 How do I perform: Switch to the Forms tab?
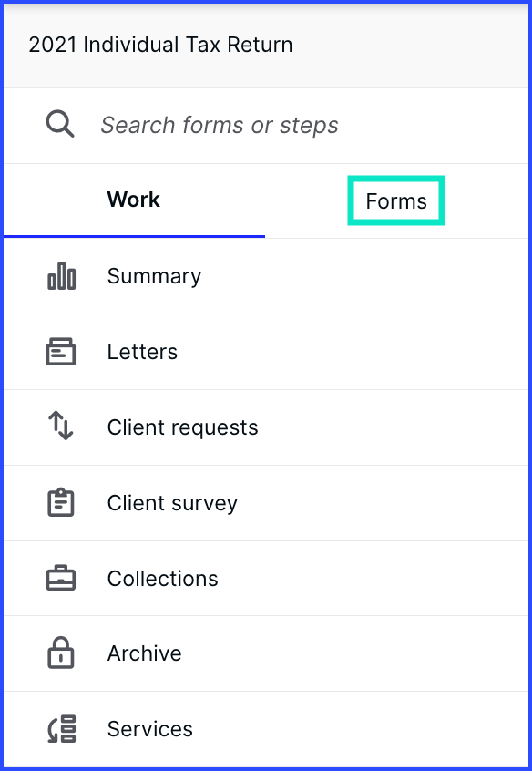(x=396, y=201)
